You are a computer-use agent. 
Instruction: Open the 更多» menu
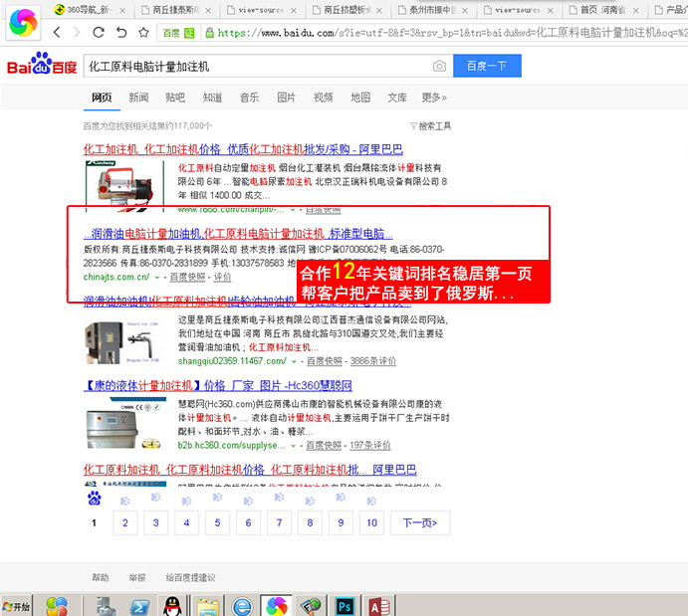tap(434, 98)
